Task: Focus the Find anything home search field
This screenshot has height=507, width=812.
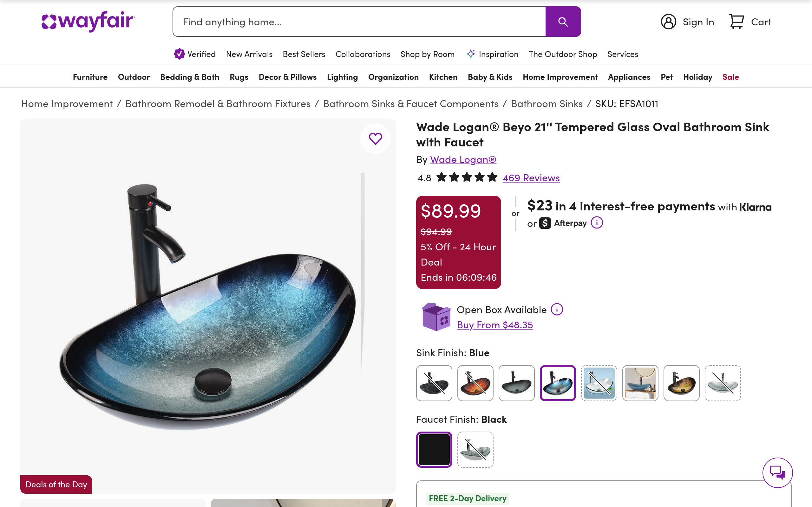Action: coord(359,22)
